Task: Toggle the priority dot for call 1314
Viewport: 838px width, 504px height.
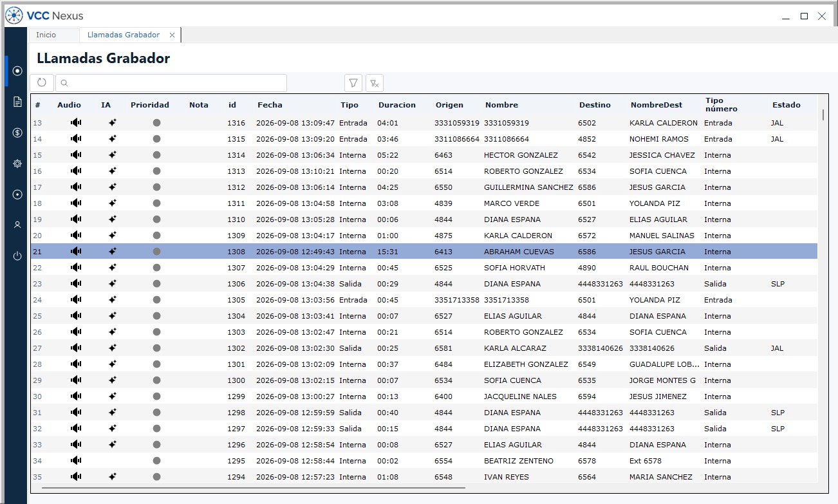Action: 156,155
